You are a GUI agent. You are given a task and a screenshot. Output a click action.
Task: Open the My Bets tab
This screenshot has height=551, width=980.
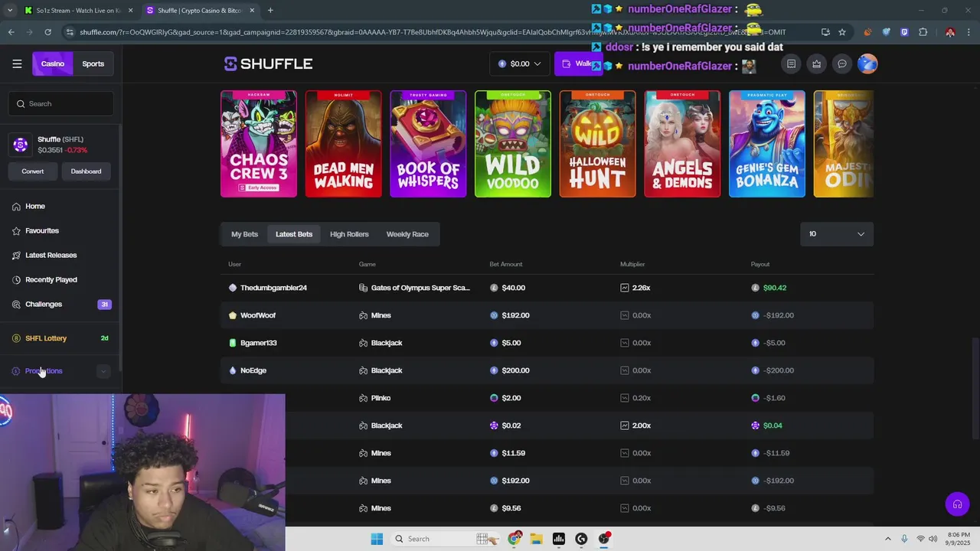click(245, 234)
